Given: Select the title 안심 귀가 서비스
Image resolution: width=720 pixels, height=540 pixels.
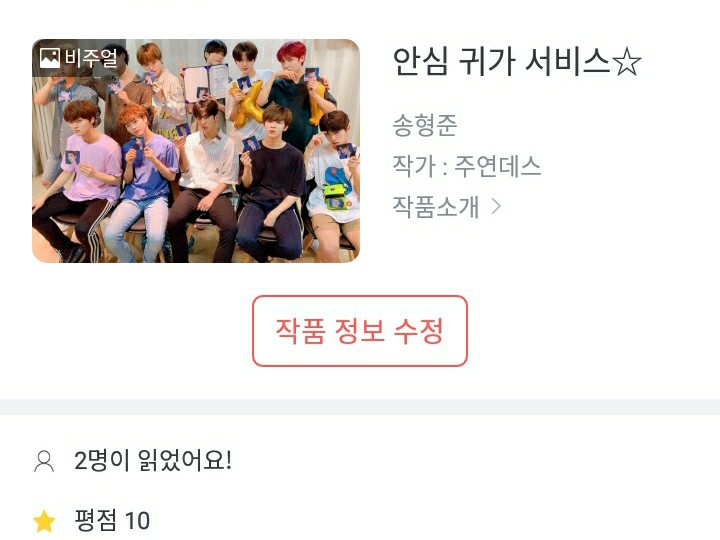Looking at the screenshot, I should click(501, 62).
